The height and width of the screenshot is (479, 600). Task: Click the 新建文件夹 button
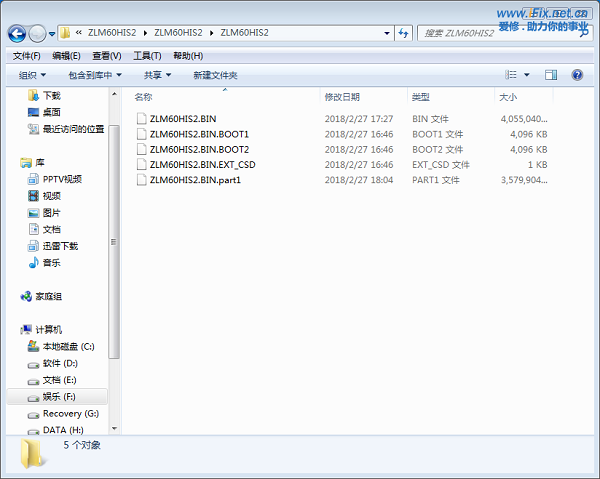click(x=215, y=75)
